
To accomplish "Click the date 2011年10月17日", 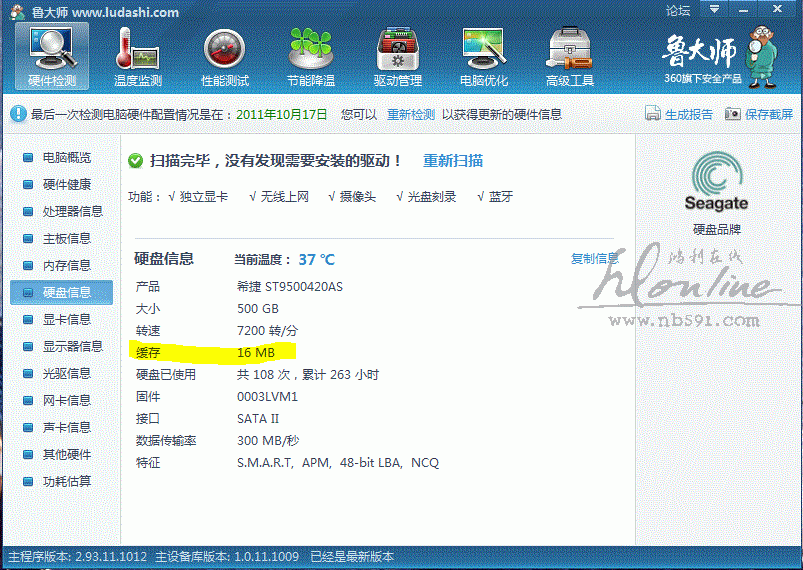I will (x=281, y=114).
